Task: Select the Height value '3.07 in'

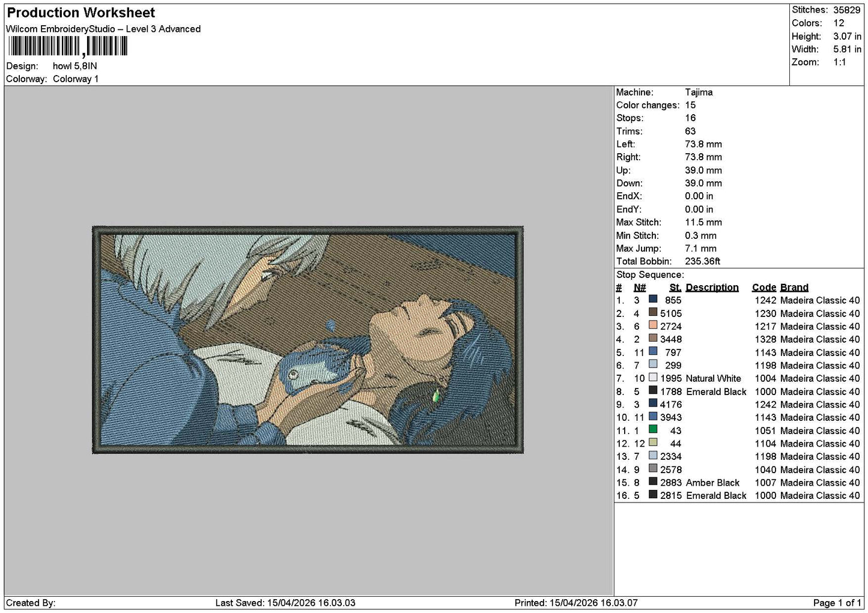Action: coord(847,36)
